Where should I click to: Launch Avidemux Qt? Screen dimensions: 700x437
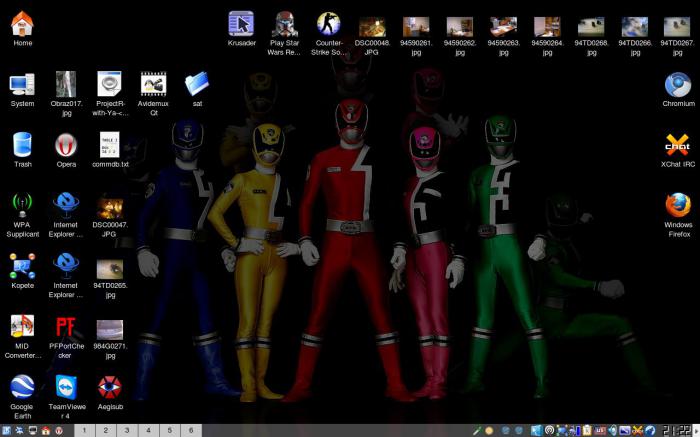pyautogui.click(x=153, y=93)
